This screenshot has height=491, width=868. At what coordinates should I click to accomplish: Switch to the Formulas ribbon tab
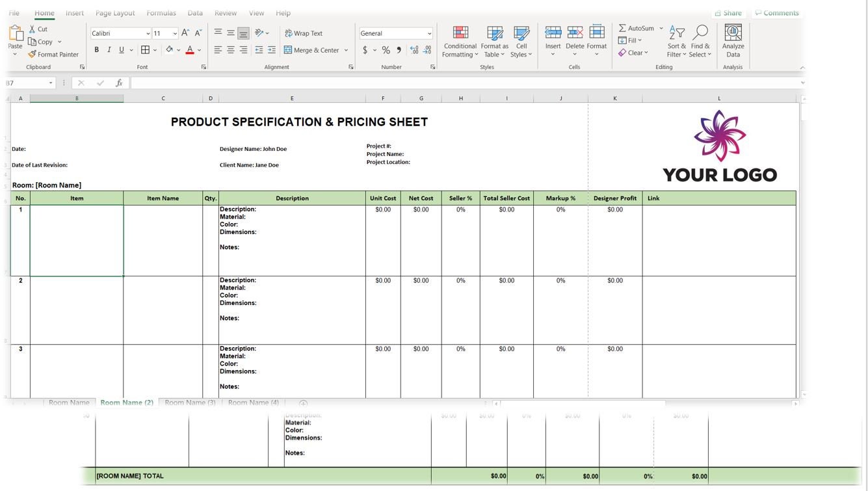click(x=161, y=12)
